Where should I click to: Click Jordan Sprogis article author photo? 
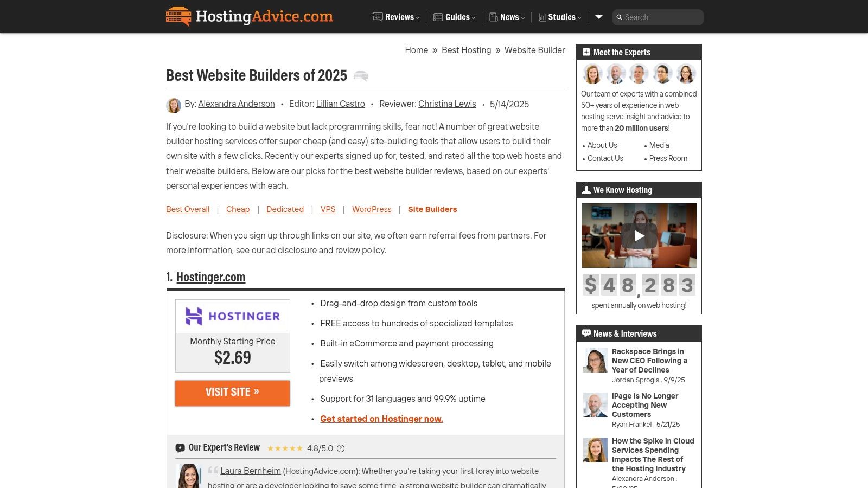click(595, 360)
